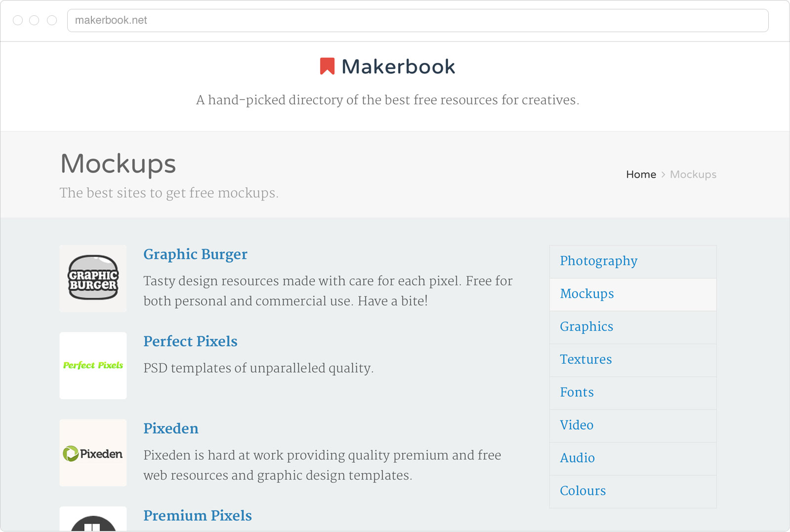
Task: Follow the Perfect Pixels title link
Action: point(190,341)
